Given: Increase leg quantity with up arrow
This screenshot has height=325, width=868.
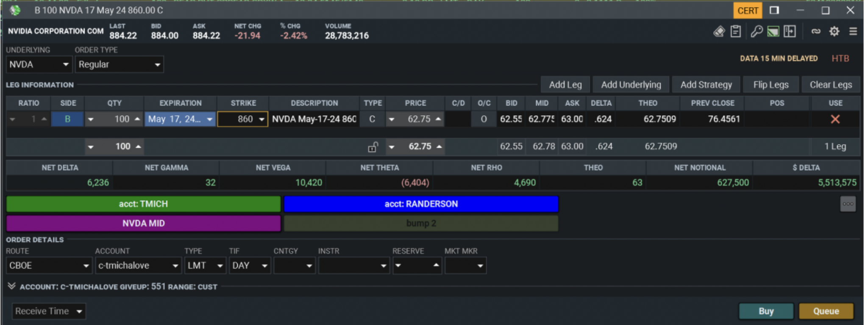Looking at the screenshot, I should click(137, 119).
